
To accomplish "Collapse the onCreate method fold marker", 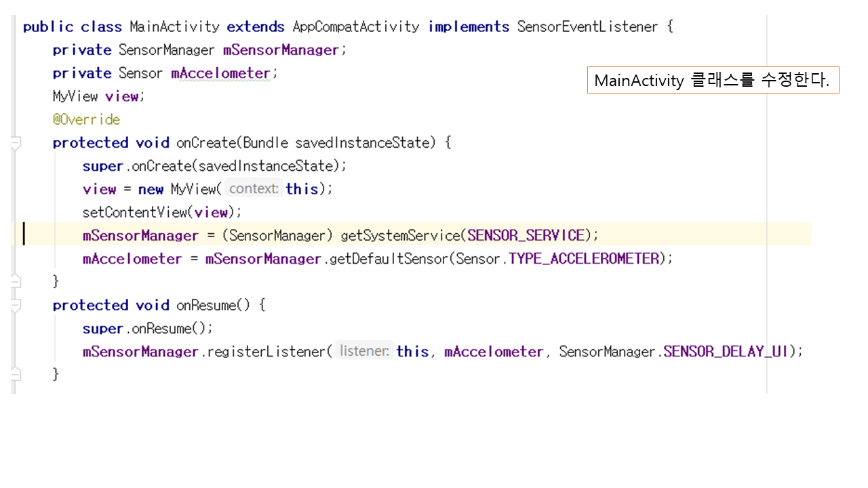I will [15, 143].
